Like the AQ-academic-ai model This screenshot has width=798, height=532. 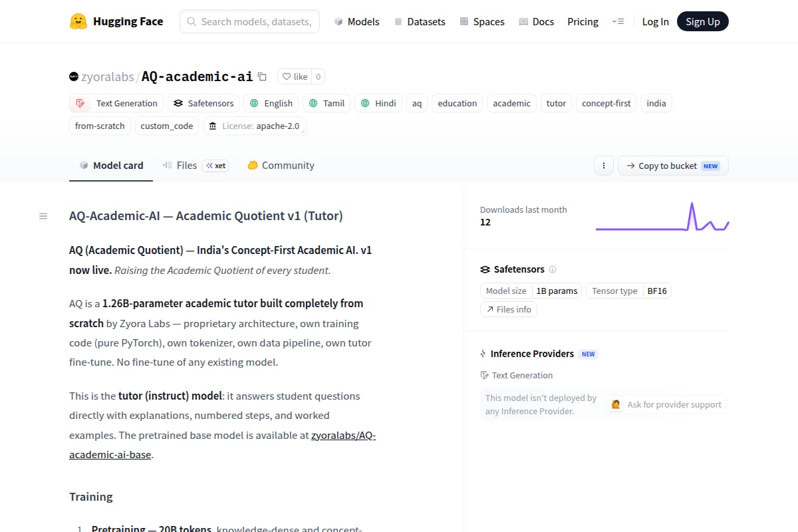pos(295,76)
